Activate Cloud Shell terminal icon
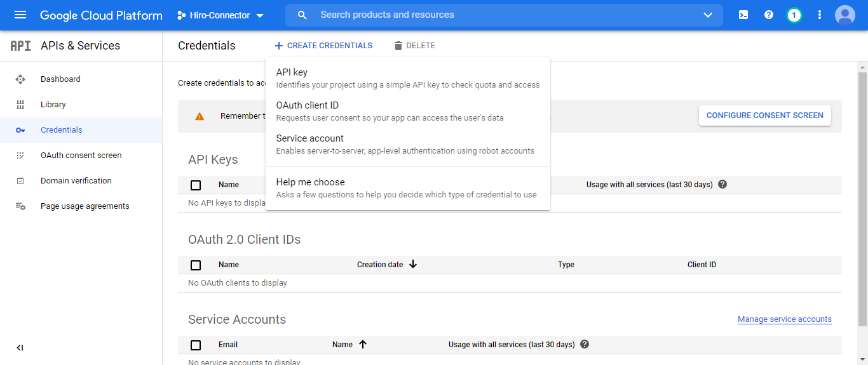 click(743, 15)
